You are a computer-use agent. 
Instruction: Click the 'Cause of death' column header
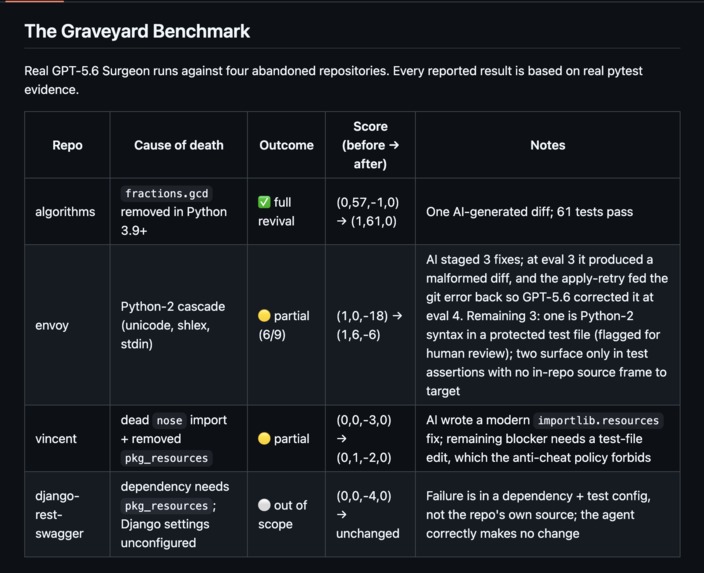[179, 145]
